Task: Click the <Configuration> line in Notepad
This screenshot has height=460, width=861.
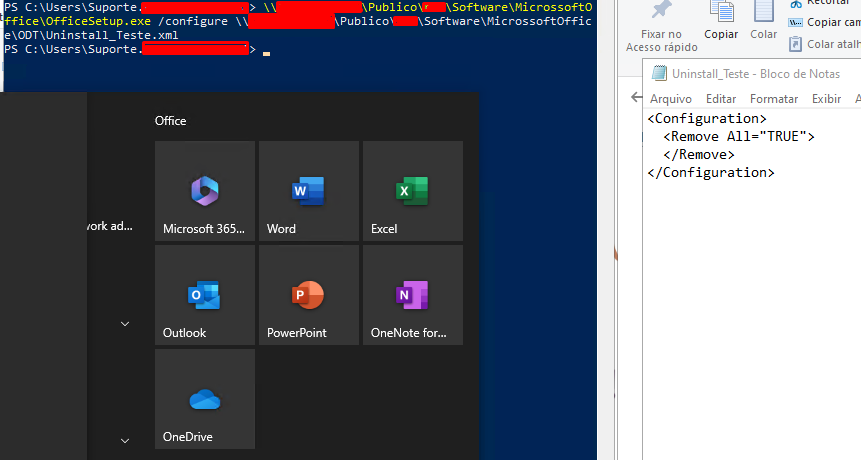Action: point(707,119)
